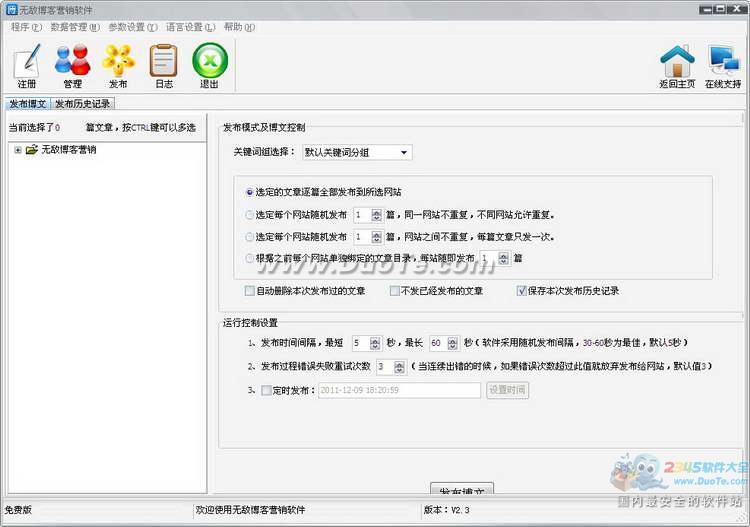Viewport: 750px width, 527px height.
Task: Maximize the 无敌博客营销软件 window
Action: (x=719, y=9)
